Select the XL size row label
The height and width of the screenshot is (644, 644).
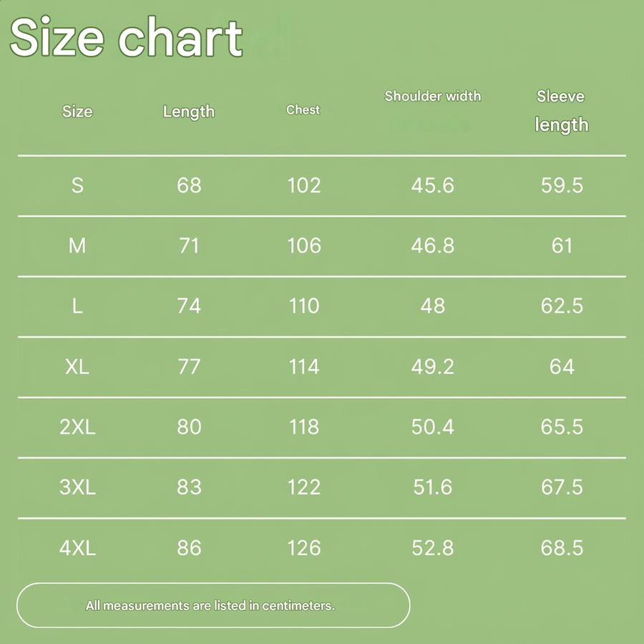point(77,366)
